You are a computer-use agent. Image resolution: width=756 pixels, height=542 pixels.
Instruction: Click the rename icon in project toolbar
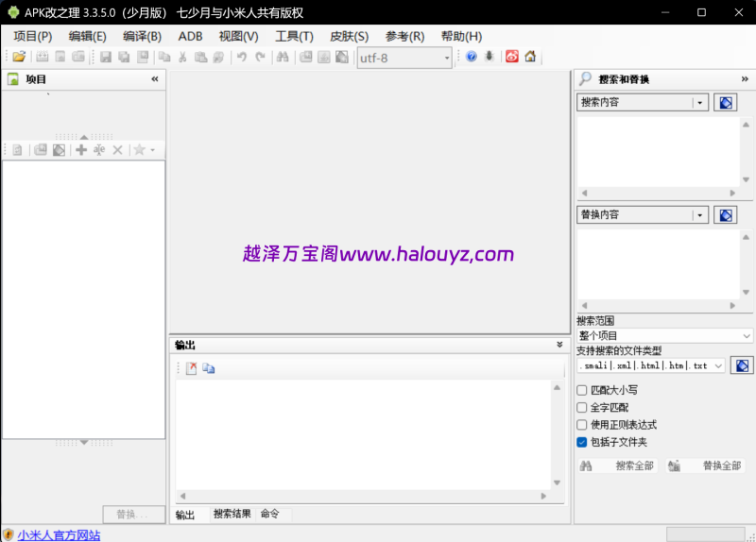coord(99,150)
